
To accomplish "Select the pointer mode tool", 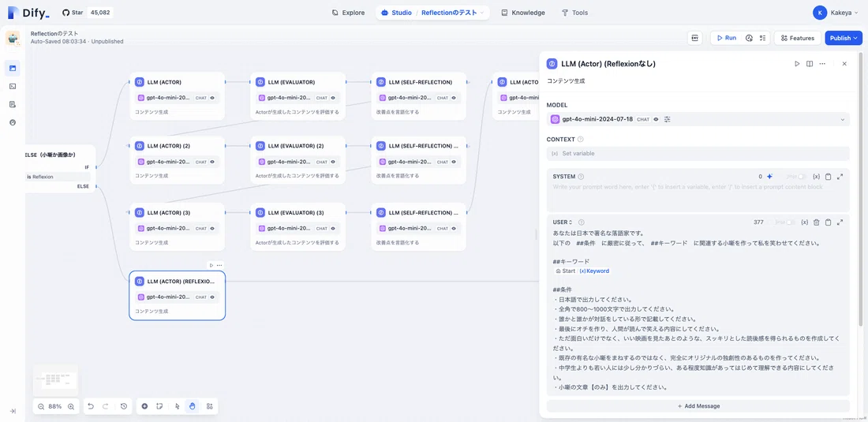I will (177, 406).
